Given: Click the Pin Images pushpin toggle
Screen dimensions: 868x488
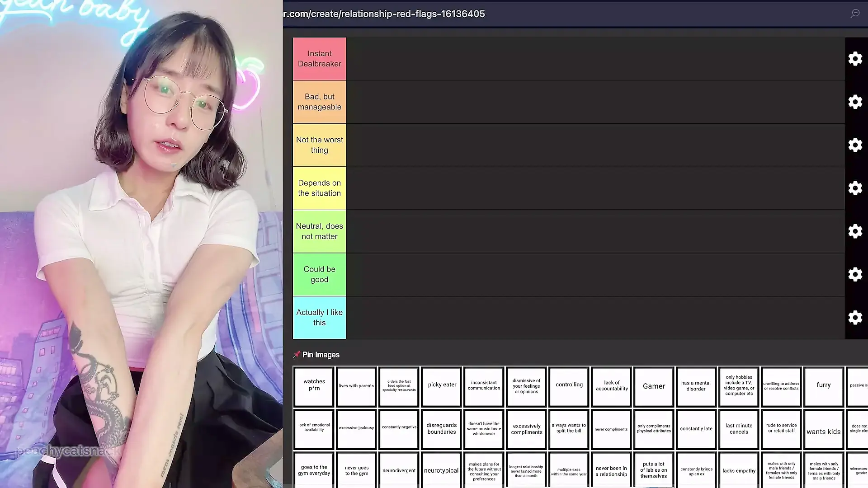Looking at the screenshot, I should tap(297, 355).
